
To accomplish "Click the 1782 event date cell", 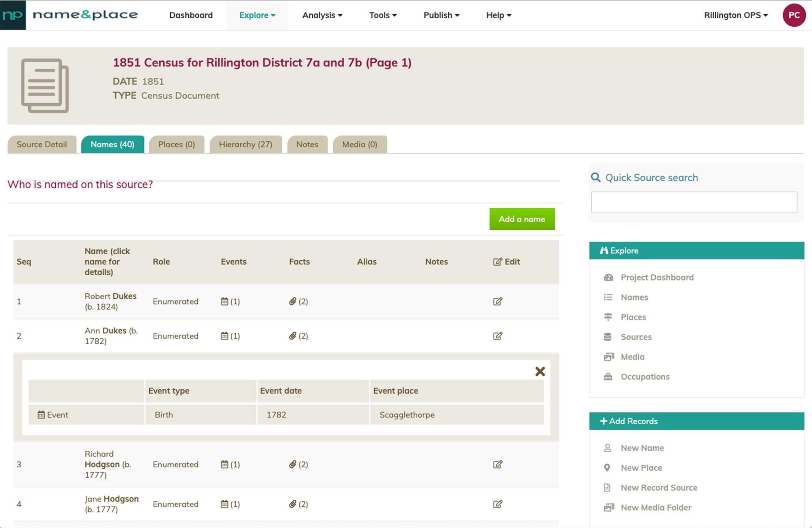I will point(313,415).
